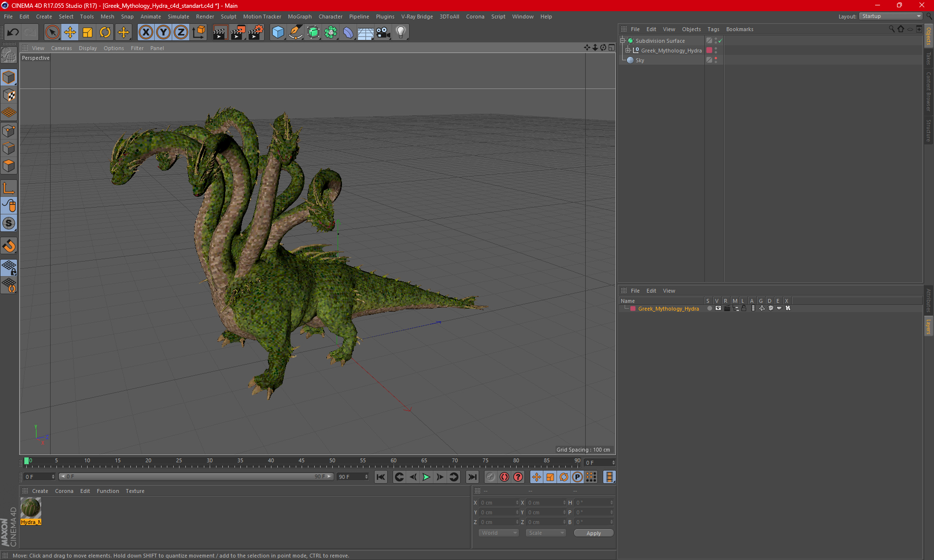Open the Simulate menu
This screenshot has width=934, height=560.
[179, 17]
